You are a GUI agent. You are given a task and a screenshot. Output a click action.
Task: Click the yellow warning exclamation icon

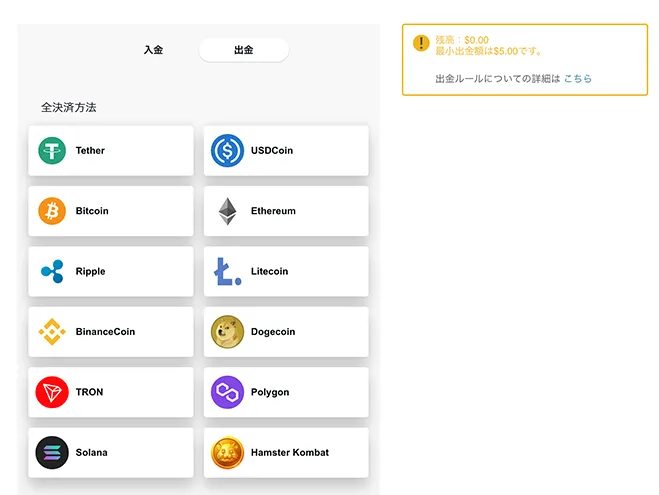point(421,43)
